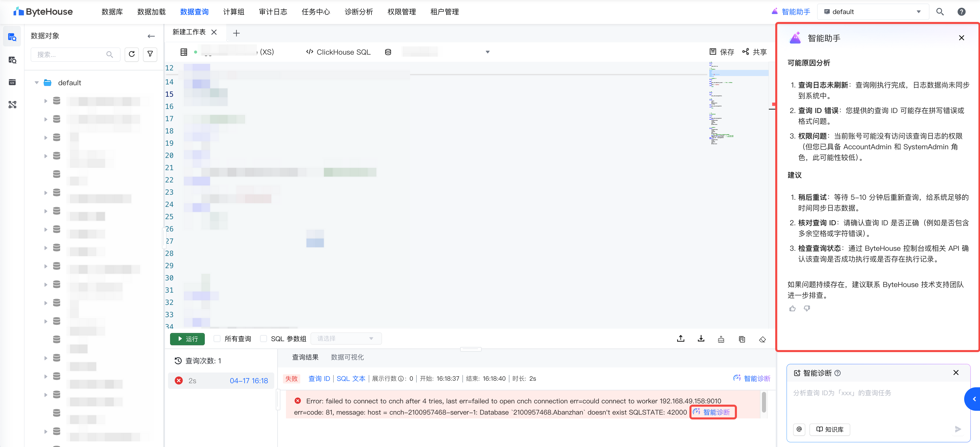Close the 智能诊断 input box
This screenshot has height=447, width=980.
tap(956, 373)
